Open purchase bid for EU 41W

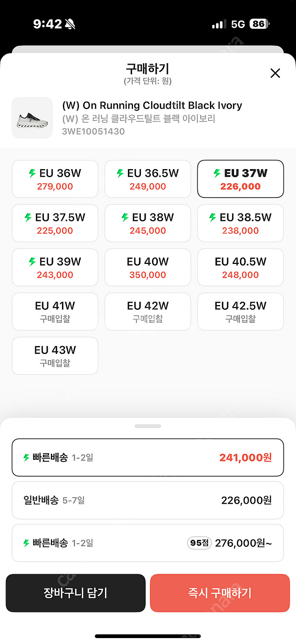[x=55, y=312]
